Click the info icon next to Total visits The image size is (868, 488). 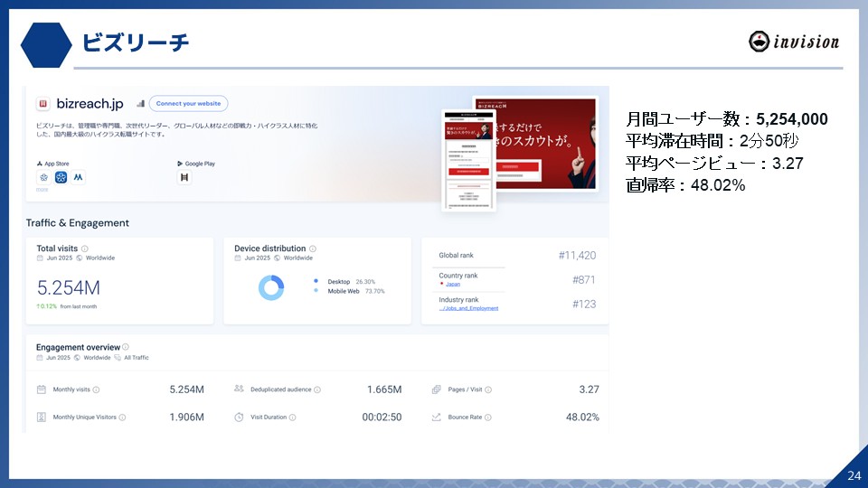click(85, 249)
